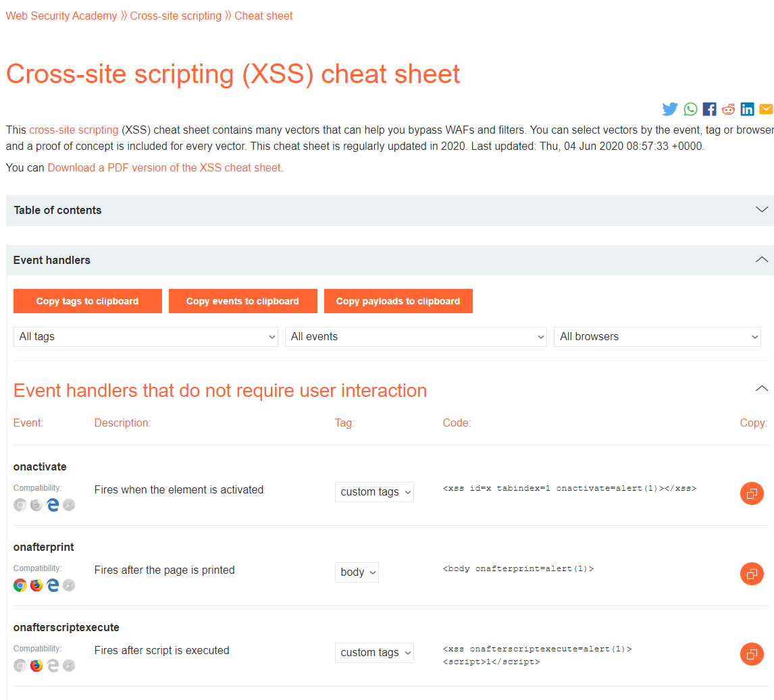Viewport: 774px width, 700px height.
Task: Click the onafterprint event name
Action: (43, 547)
